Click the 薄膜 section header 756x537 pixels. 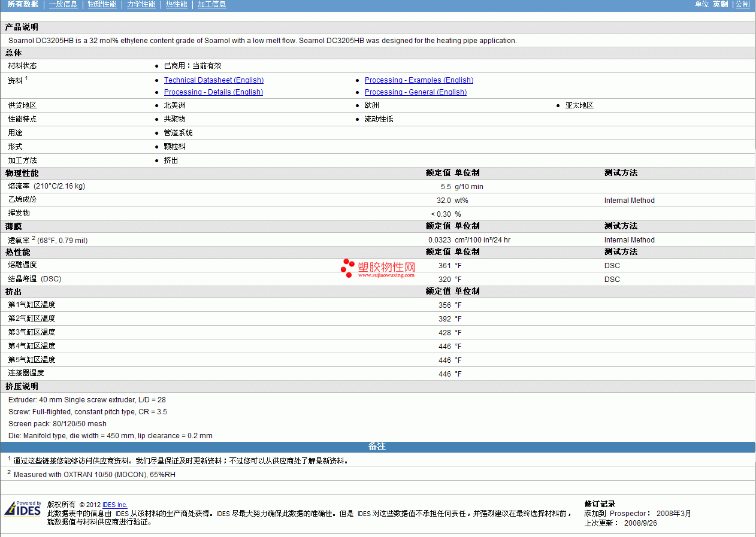point(14,226)
